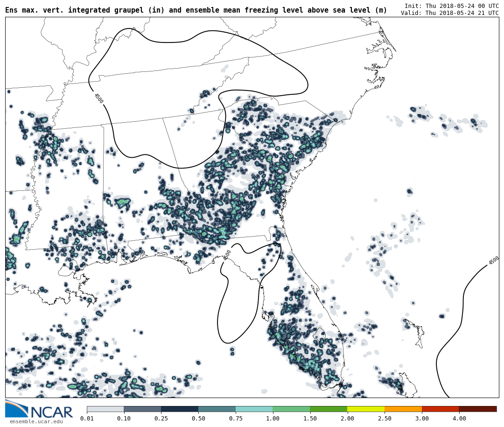Choose the light green 1.00–1.50 colorbar segment

(291, 409)
